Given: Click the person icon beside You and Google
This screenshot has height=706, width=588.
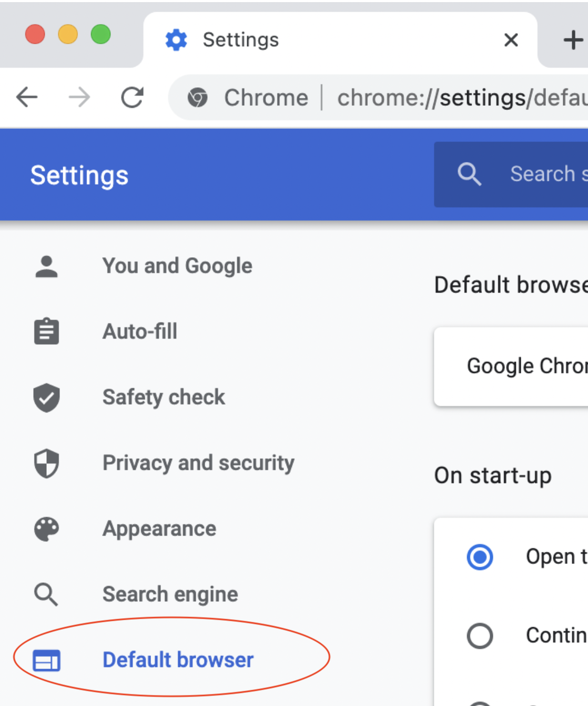Looking at the screenshot, I should click(46, 266).
